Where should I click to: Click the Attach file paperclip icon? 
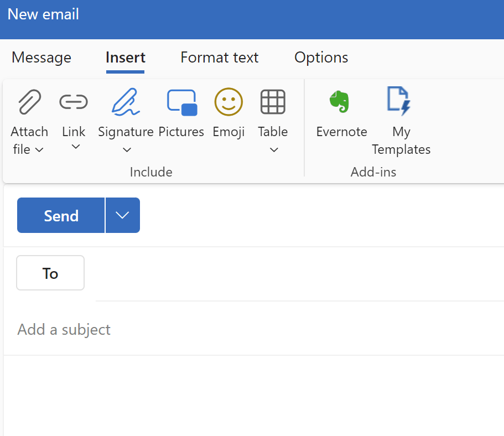coord(29,102)
